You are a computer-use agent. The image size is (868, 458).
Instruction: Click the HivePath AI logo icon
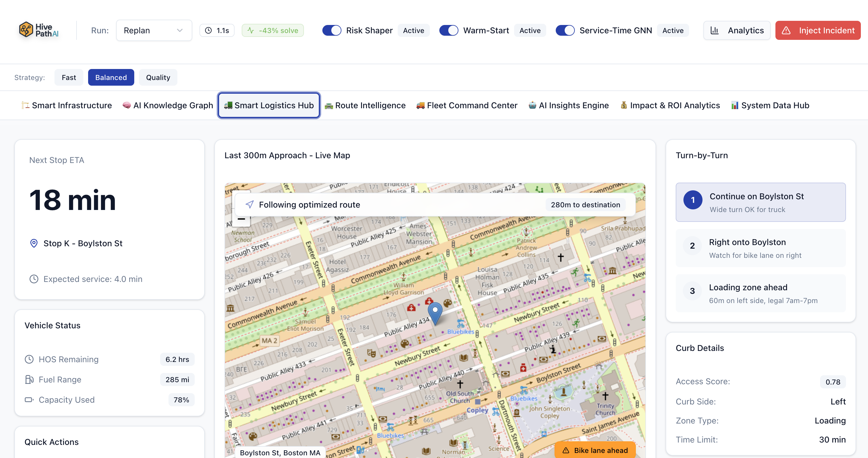click(26, 30)
